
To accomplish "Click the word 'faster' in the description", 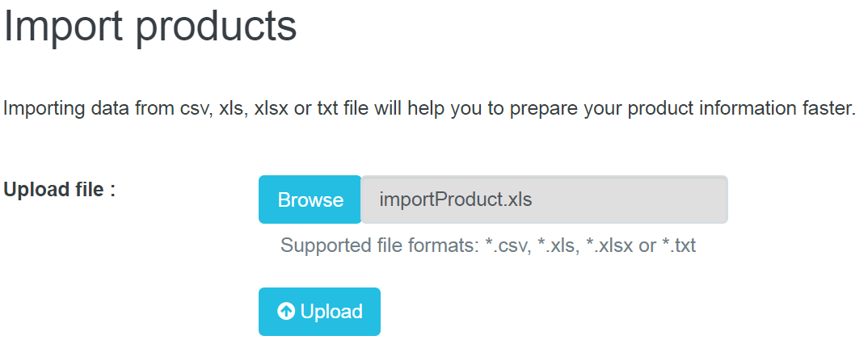I will coord(828,109).
